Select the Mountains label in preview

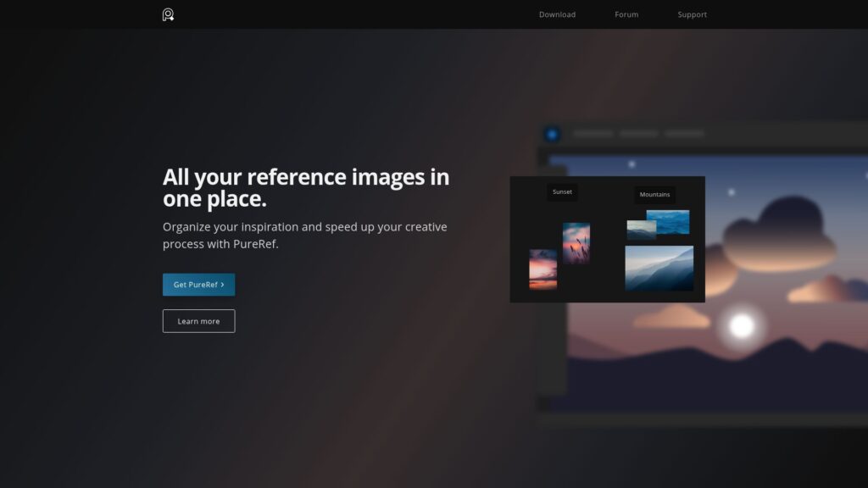654,194
